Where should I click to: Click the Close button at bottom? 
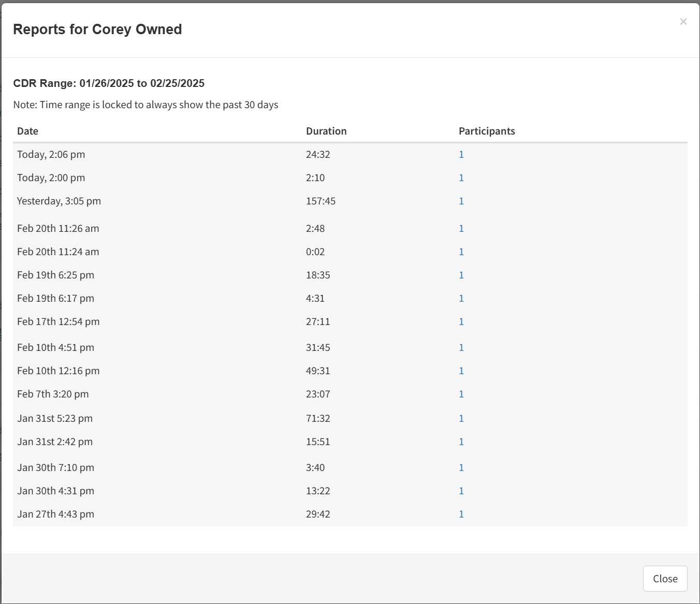[x=665, y=579]
